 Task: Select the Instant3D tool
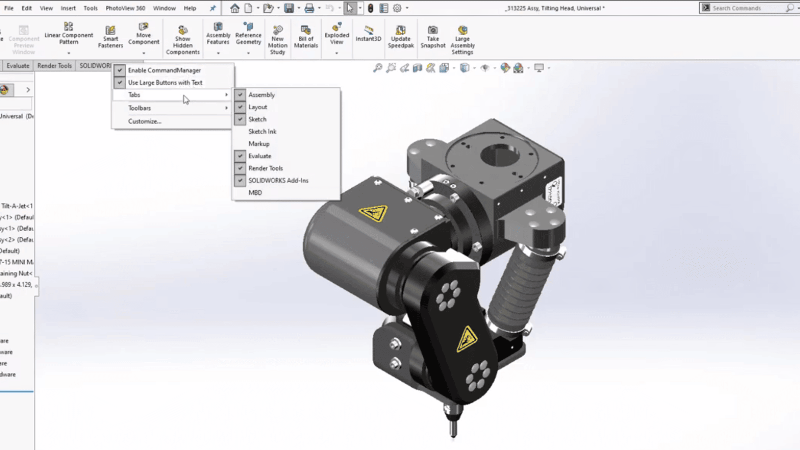[x=369, y=34]
